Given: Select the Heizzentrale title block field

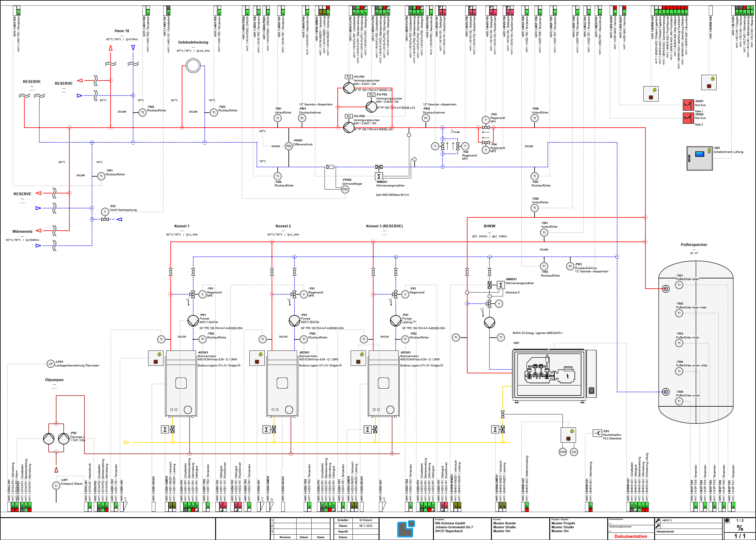Looking at the screenshot, I should click(x=688, y=531).
